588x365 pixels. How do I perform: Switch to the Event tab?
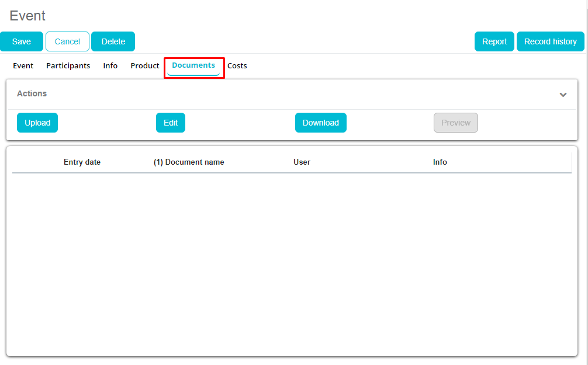coord(23,66)
